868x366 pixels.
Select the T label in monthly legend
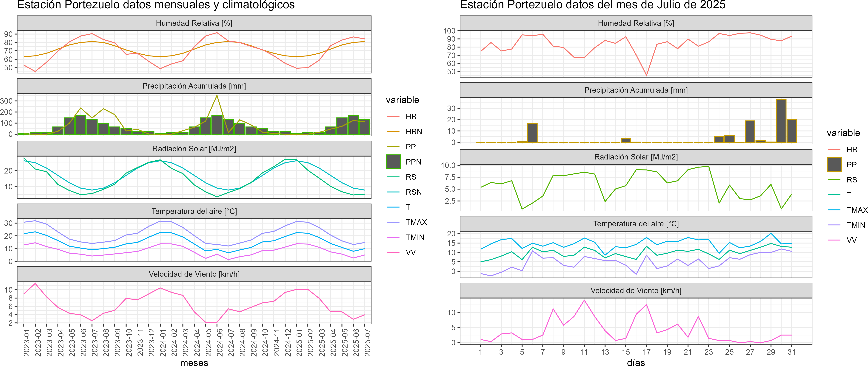point(408,207)
